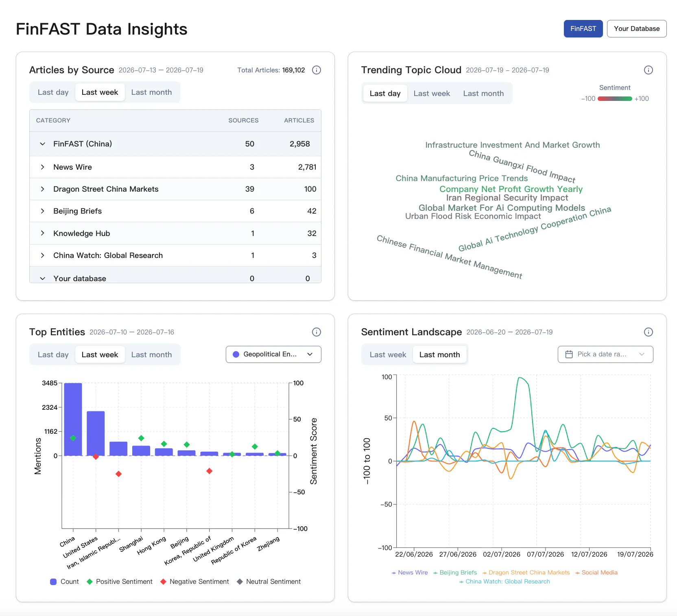This screenshot has height=616, width=677.
Task: Select Last day in Trending Topic Cloud
Action: [x=385, y=94]
